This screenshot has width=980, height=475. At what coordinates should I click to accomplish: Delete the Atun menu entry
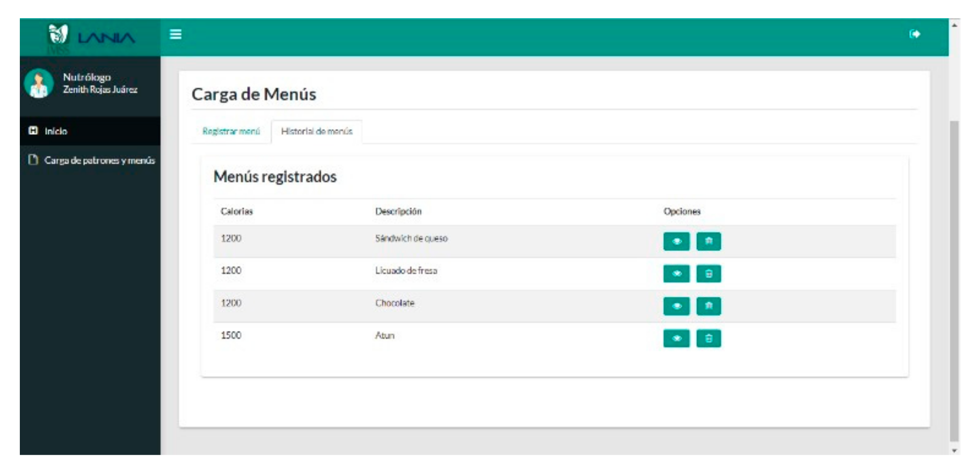point(708,339)
